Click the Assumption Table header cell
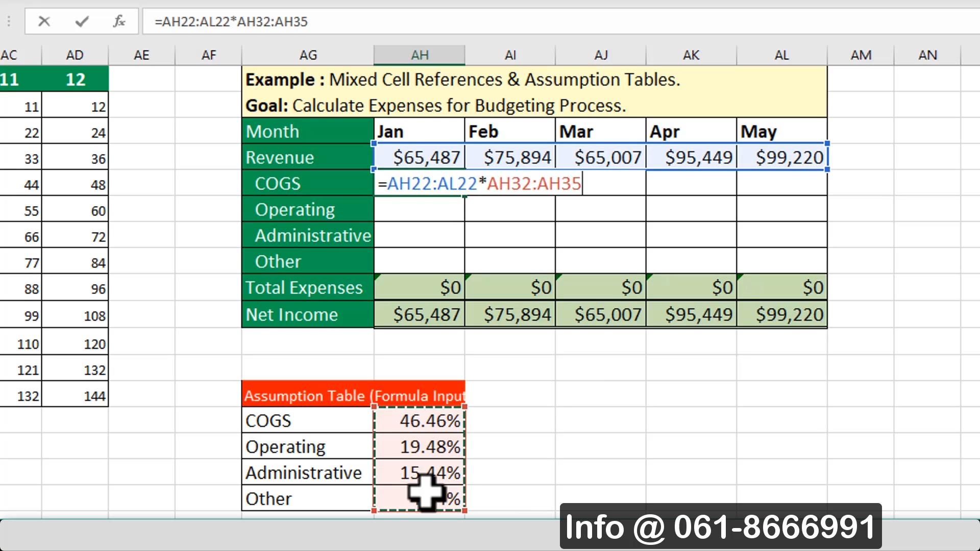The width and height of the screenshot is (980, 551). (353, 395)
